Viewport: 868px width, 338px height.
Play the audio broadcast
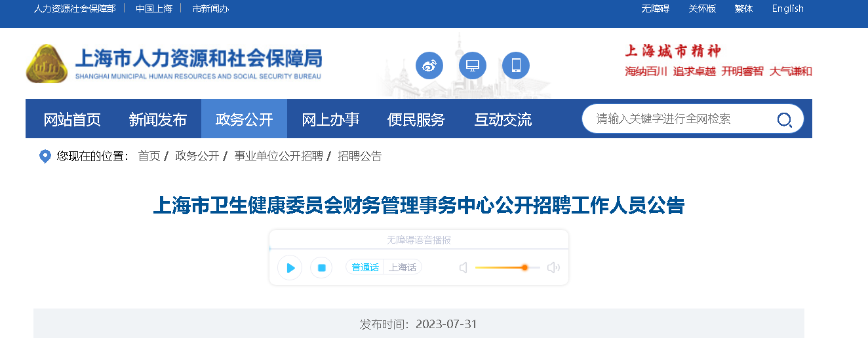290,268
